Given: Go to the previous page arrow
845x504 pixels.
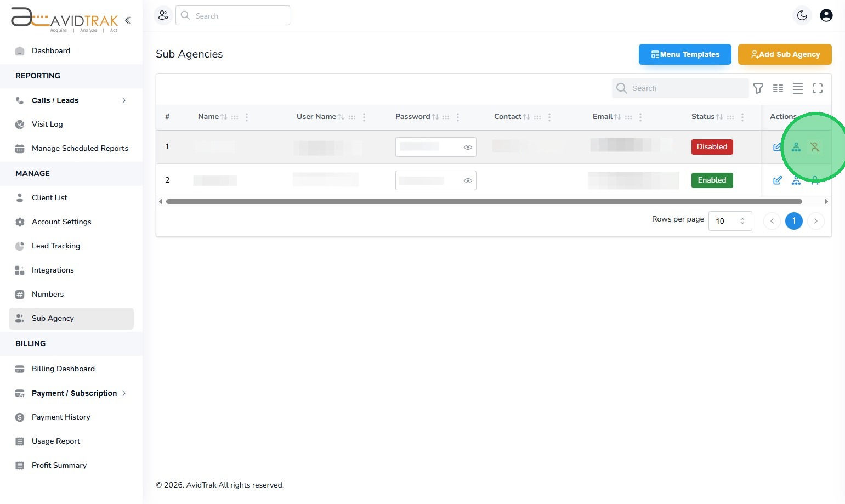Looking at the screenshot, I should [772, 221].
